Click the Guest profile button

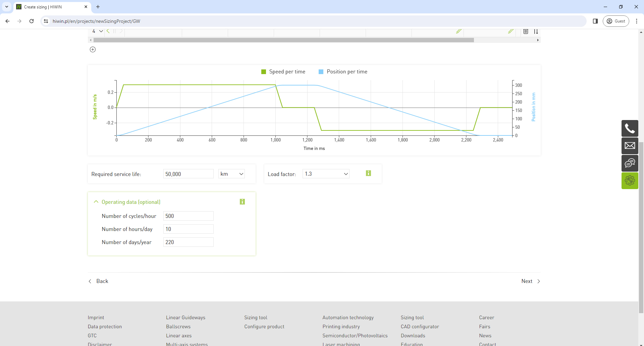point(616,21)
